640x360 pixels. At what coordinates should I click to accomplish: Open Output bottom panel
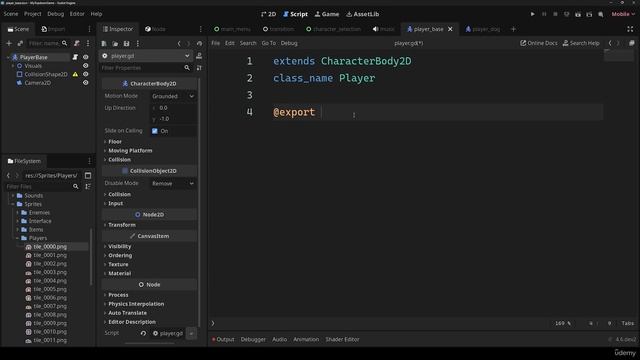[x=223, y=340]
